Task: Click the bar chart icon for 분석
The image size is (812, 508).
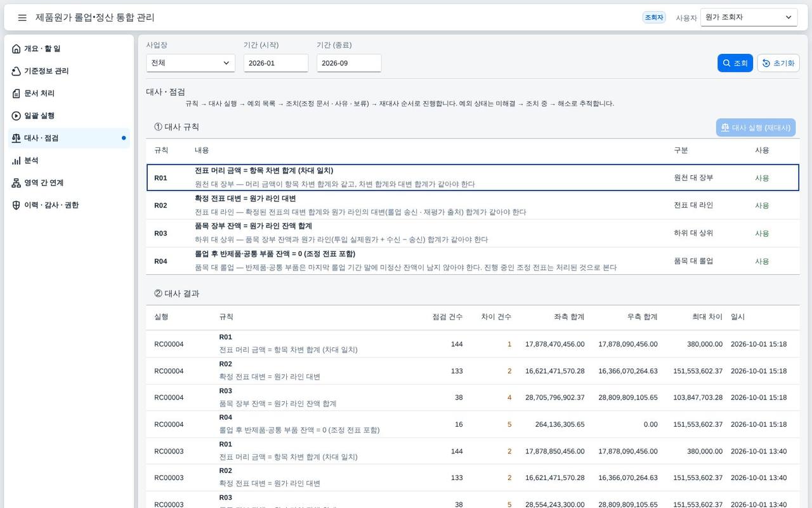Action: (x=16, y=161)
